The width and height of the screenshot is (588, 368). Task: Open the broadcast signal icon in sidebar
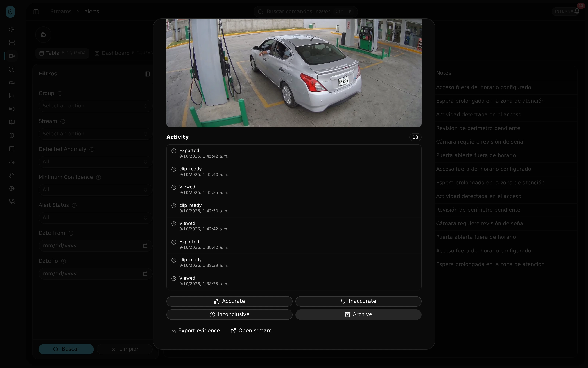(x=12, y=109)
